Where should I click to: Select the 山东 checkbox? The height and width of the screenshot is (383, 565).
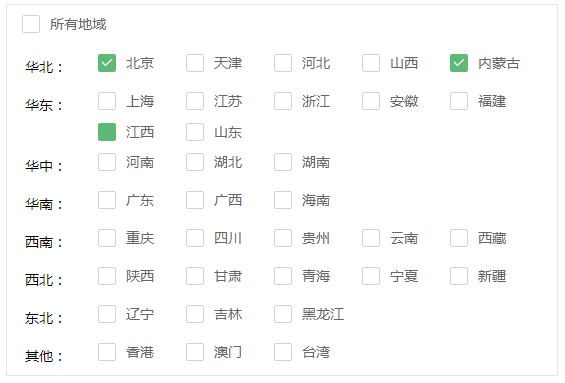(195, 132)
